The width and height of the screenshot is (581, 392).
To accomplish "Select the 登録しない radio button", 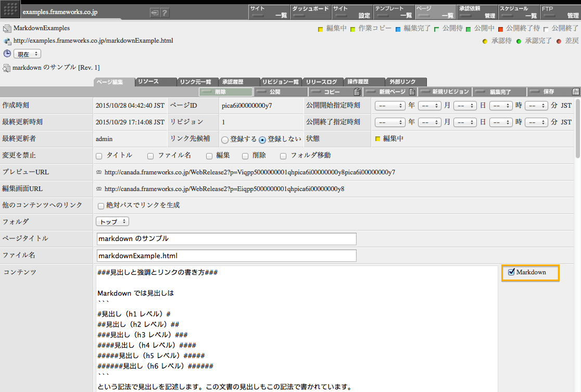I will pos(262,140).
